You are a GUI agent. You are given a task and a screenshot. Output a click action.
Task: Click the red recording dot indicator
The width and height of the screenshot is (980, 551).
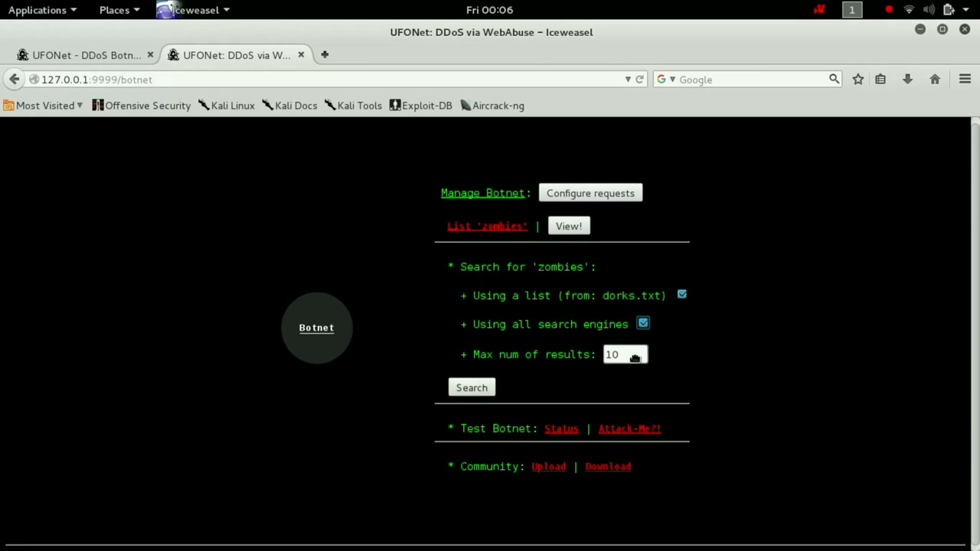889,10
